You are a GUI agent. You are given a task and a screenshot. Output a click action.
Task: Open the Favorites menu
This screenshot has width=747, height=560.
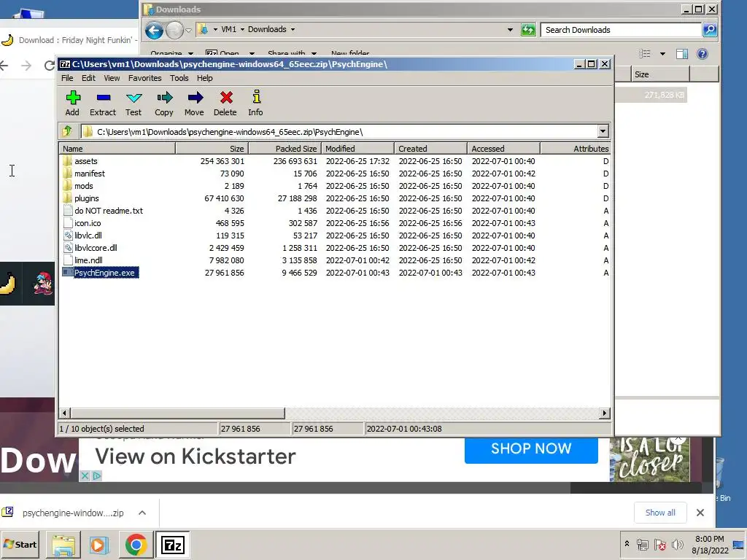click(x=145, y=78)
